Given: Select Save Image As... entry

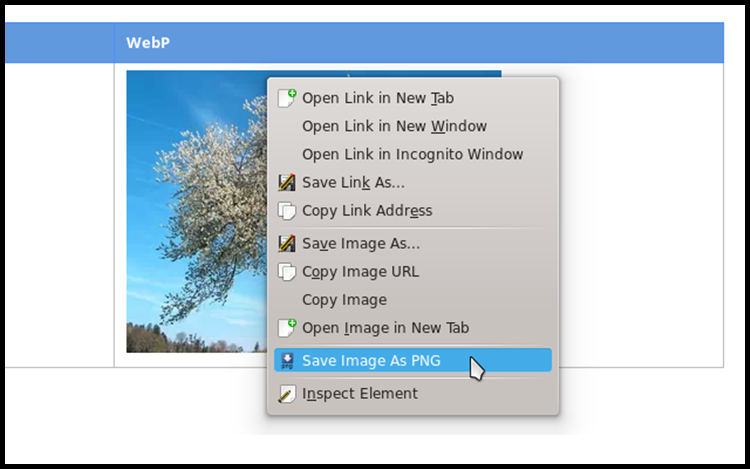Looking at the screenshot, I should [413, 243].
